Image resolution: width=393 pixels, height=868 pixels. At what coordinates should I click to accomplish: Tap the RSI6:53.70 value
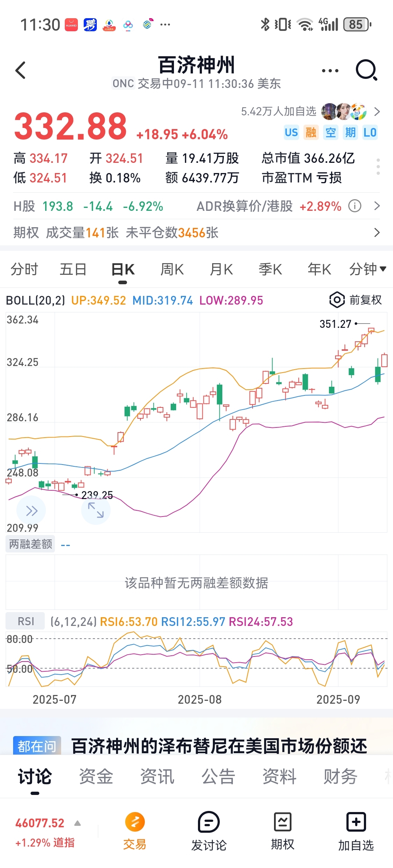click(x=129, y=622)
